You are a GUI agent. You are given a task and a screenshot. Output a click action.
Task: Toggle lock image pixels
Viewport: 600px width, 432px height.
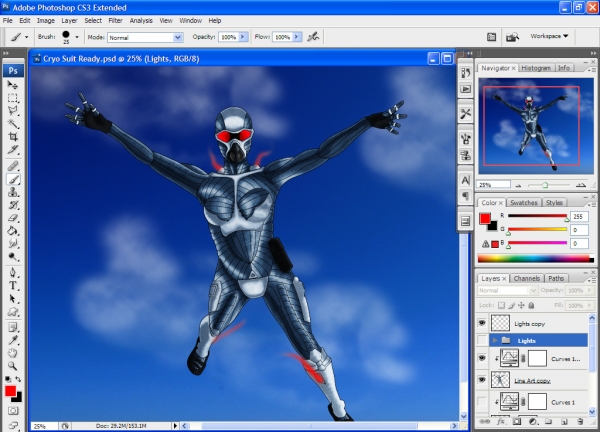(x=512, y=305)
